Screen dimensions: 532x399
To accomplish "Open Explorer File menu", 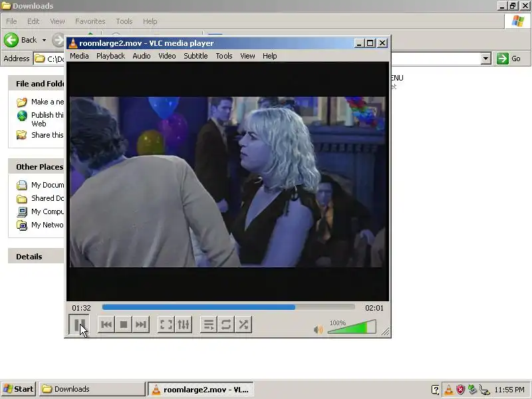I will tap(11, 21).
